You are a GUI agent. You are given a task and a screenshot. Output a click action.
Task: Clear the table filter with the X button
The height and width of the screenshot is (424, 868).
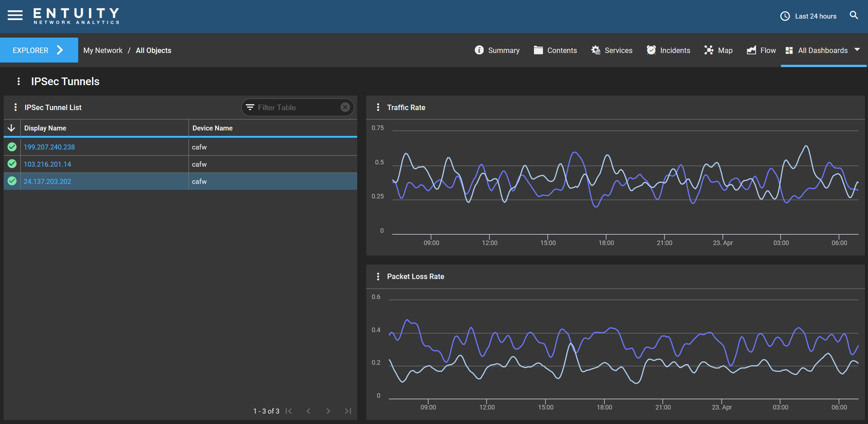point(345,107)
